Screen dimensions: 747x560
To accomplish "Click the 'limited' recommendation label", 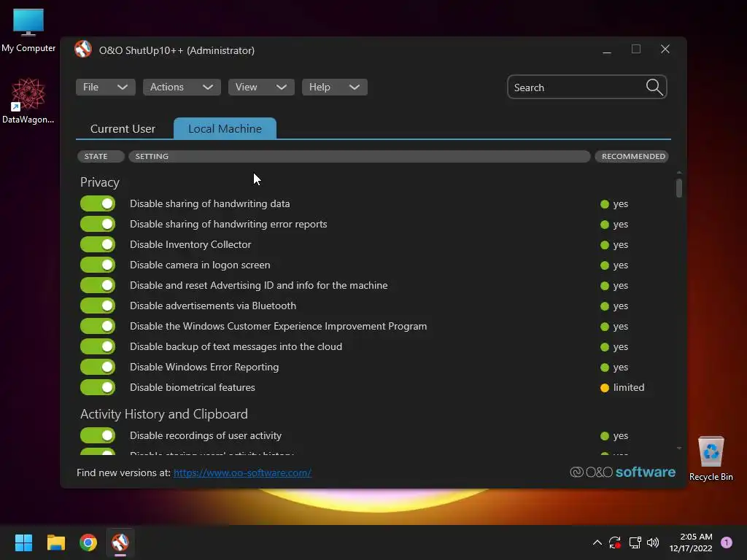I will [629, 387].
